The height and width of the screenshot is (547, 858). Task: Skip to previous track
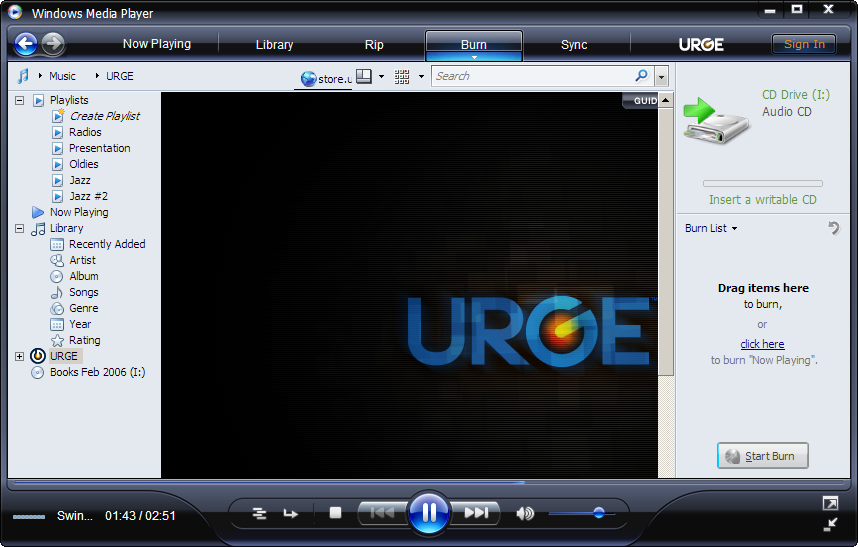coord(382,513)
